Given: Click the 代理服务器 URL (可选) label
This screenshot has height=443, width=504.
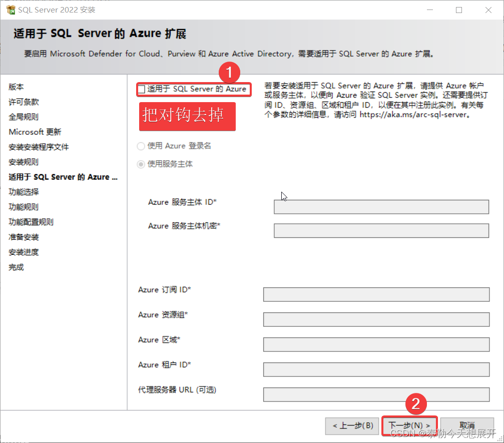Looking at the screenshot, I should pyautogui.click(x=177, y=390).
